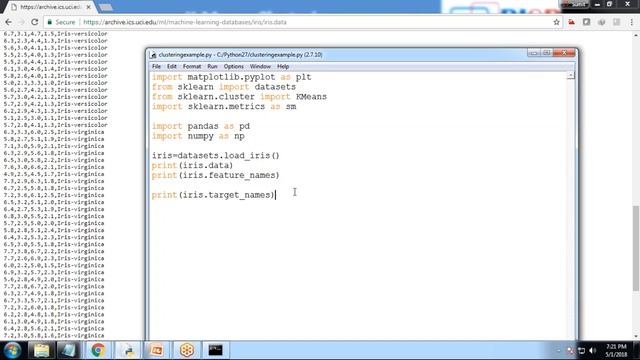Open the Format menu in IDLE
The height and width of the screenshot is (360, 640).
tap(191, 66)
